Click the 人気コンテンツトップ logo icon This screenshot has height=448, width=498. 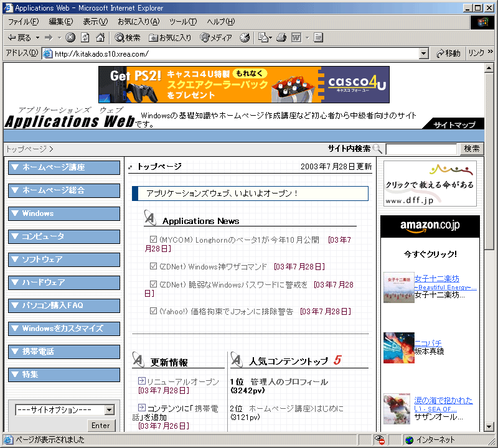pos(237,360)
